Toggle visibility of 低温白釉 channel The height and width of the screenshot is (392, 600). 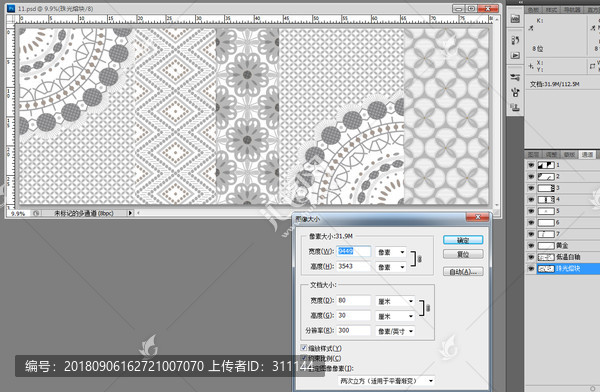coord(531,257)
